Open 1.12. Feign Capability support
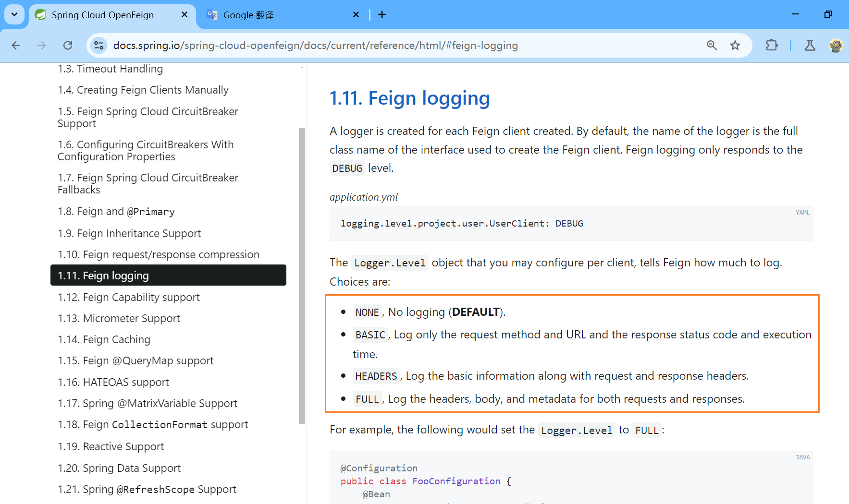The width and height of the screenshot is (849, 504). [x=129, y=297]
